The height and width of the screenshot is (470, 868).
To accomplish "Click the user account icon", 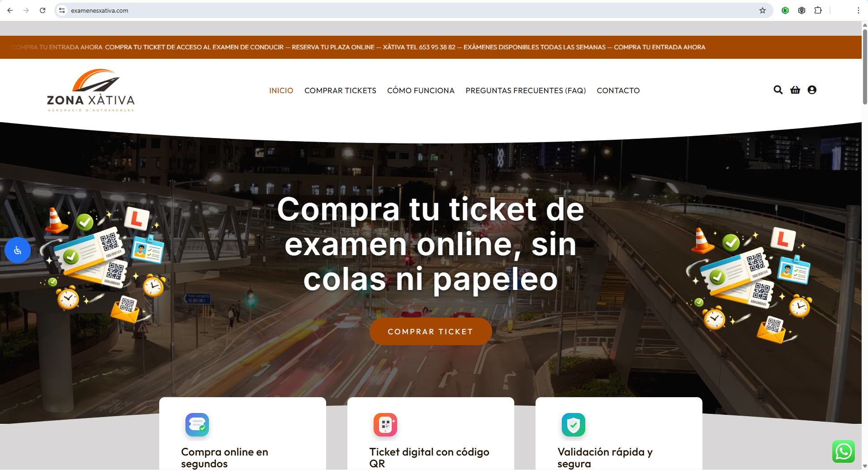I will pyautogui.click(x=812, y=90).
